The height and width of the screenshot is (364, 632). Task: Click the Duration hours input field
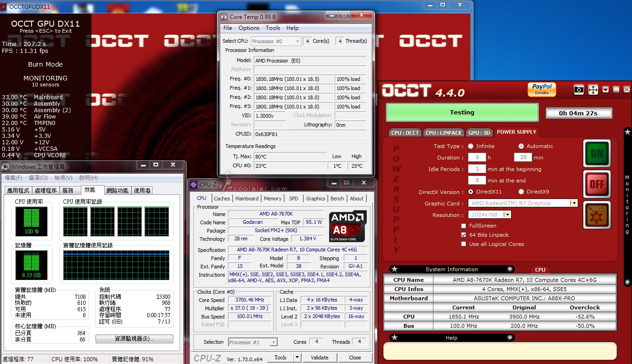coord(477,157)
